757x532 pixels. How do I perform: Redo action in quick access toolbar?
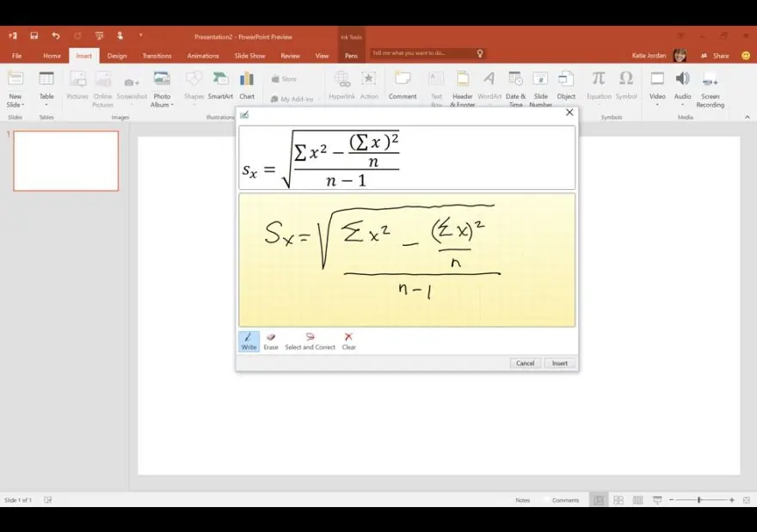click(x=77, y=36)
